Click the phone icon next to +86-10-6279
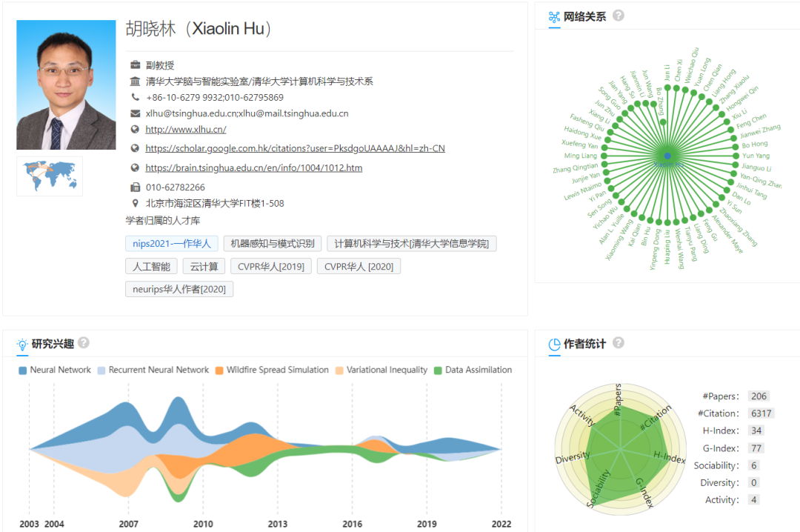The image size is (800, 532). click(x=136, y=97)
